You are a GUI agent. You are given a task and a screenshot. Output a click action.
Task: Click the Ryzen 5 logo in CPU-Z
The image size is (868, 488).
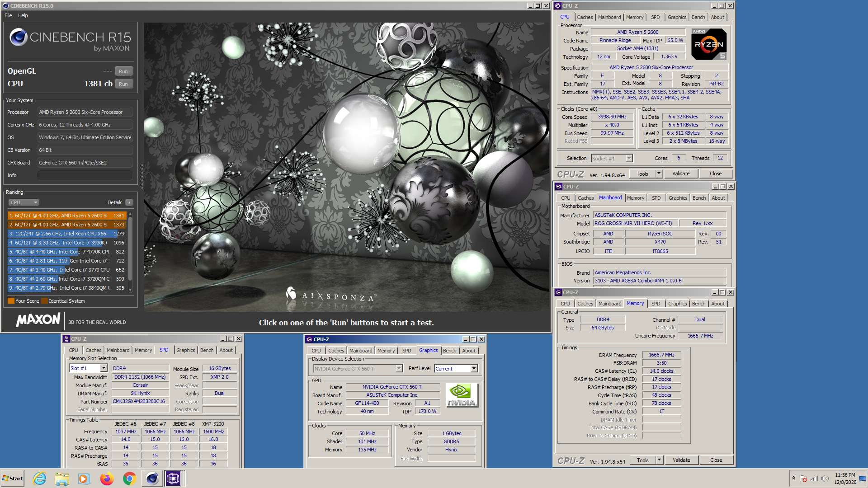(x=709, y=44)
